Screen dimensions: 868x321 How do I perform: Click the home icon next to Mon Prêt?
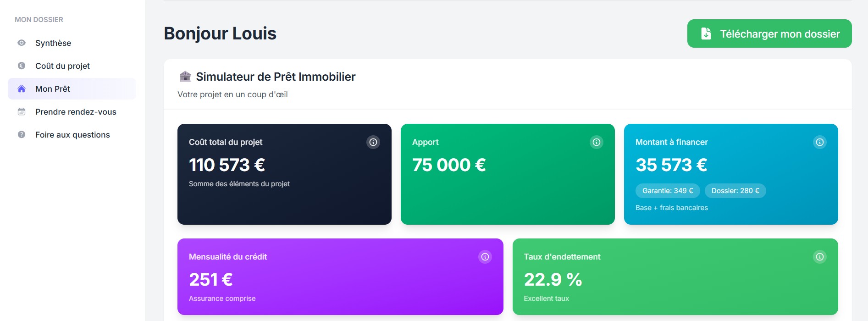pyautogui.click(x=21, y=89)
